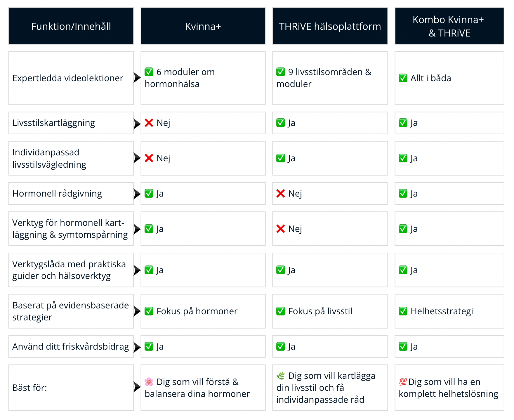This screenshot has height=420, width=514.
Task: Click the green check beside Helhetsstrategi
Action: point(403,311)
